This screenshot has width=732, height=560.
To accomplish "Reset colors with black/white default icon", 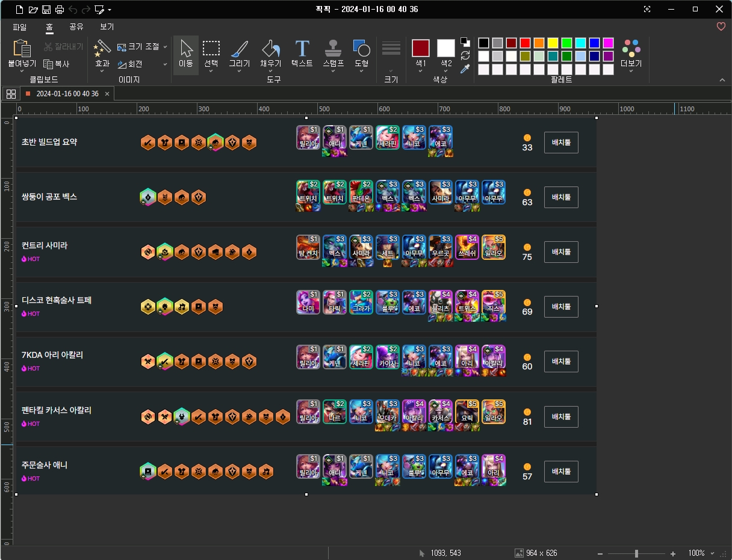I will pos(465,42).
